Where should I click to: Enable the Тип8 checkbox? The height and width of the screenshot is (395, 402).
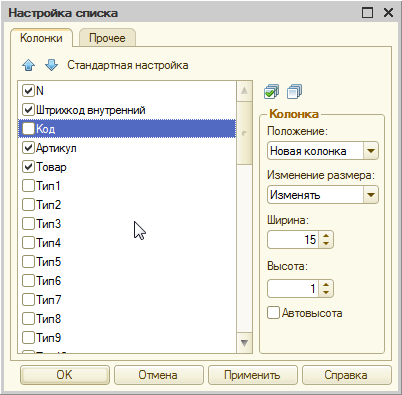pyautogui.click(x=28, y=319)
